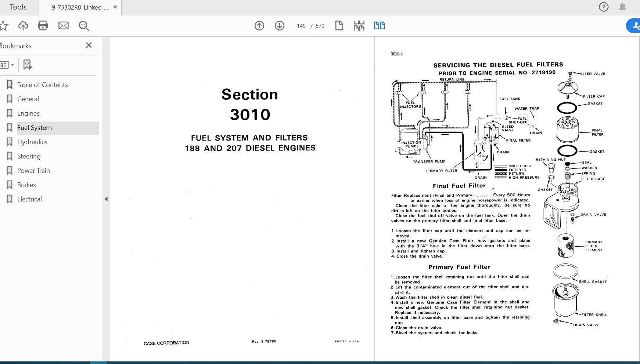Open the find text magnifier tool
The height and width of the screenshot is (364, 640).
pyautogui.click(x=84, y=26)
